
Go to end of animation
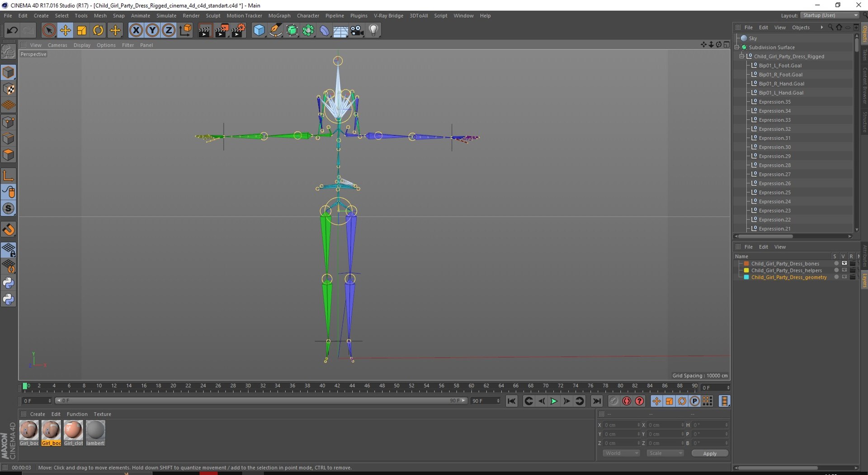pos(597,401)
